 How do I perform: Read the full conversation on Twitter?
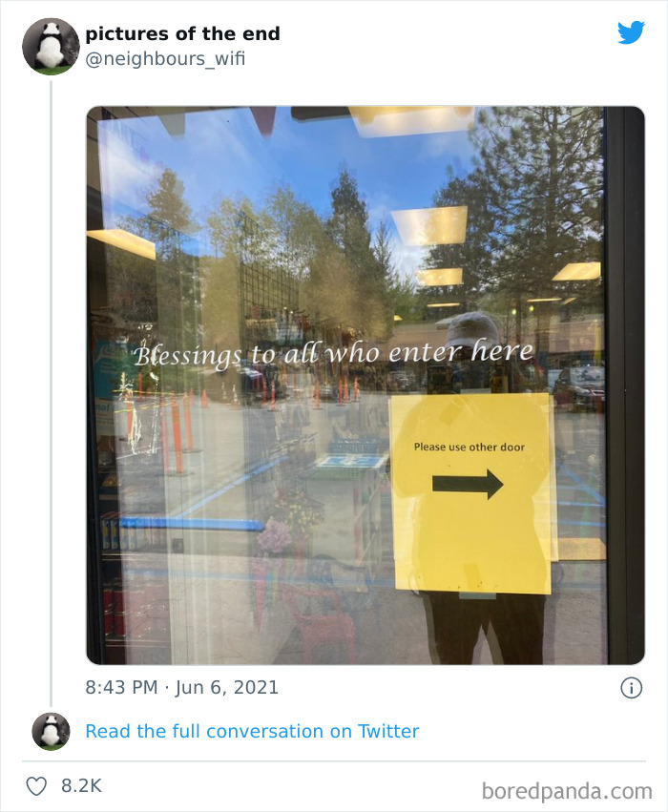point(252,731)
